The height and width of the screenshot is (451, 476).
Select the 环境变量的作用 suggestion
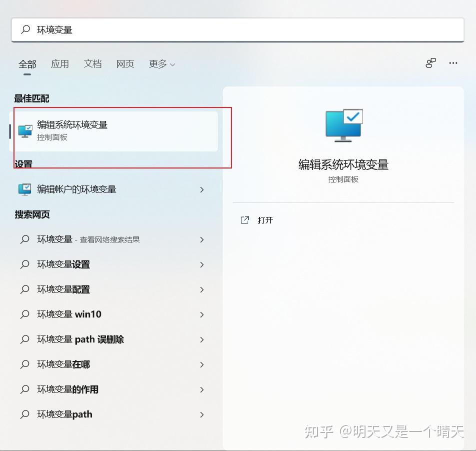(112, 389)
